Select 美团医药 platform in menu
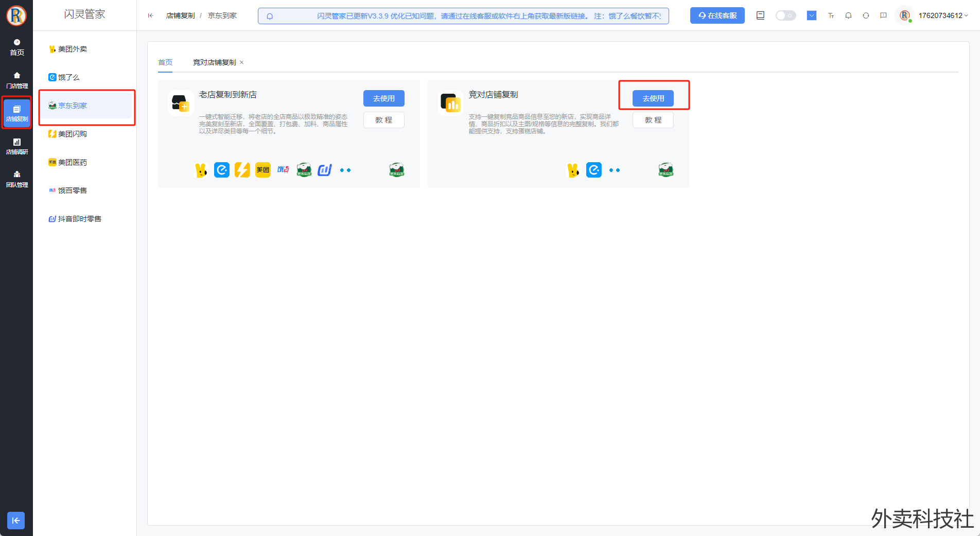The width and height of the screenshot is (980, 536). (x=84, y=162)
